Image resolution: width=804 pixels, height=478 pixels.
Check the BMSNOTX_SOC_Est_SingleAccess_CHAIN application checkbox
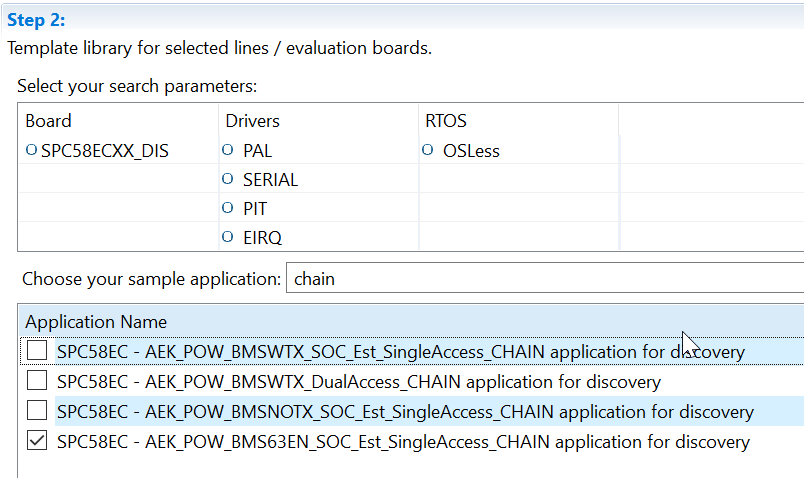pos(37,412)
